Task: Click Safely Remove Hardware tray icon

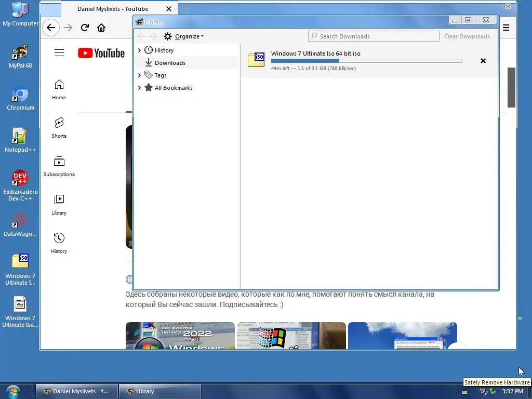Action: tap(493, 392)
